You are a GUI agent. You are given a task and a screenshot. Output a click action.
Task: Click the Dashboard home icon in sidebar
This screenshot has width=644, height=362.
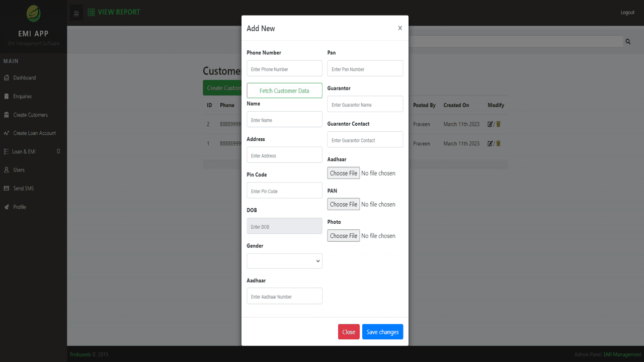click(x=7, y=78)
